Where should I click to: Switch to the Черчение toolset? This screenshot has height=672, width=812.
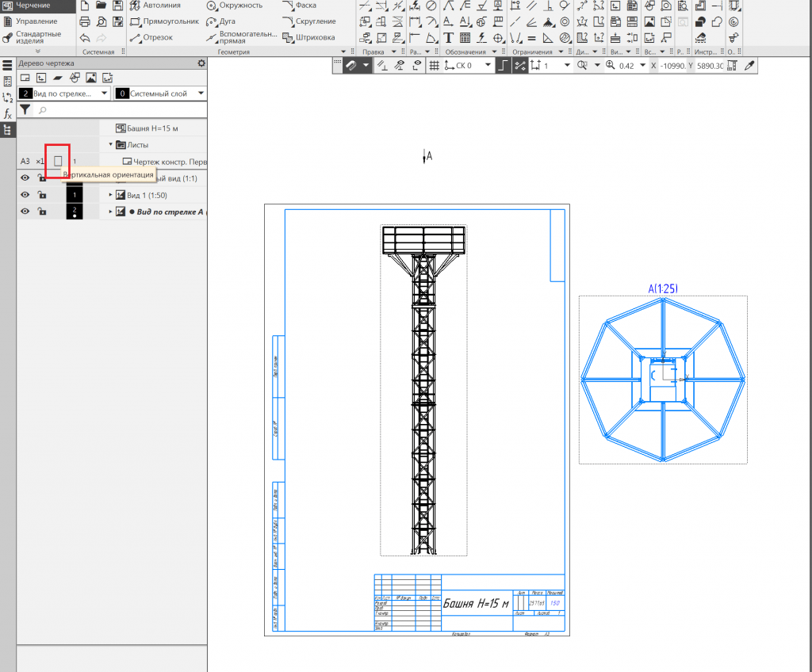(x=38, y=6)
